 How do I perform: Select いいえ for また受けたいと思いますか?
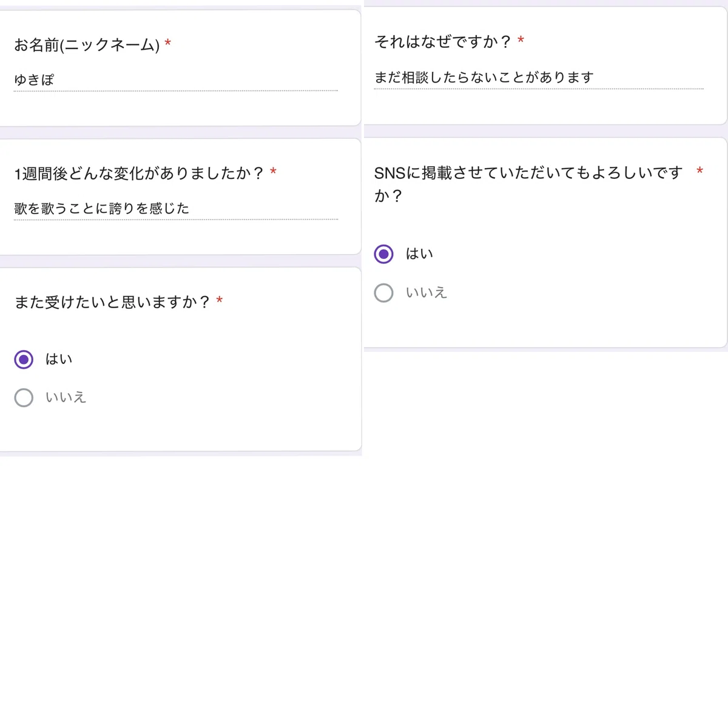(x=24, y=398)
